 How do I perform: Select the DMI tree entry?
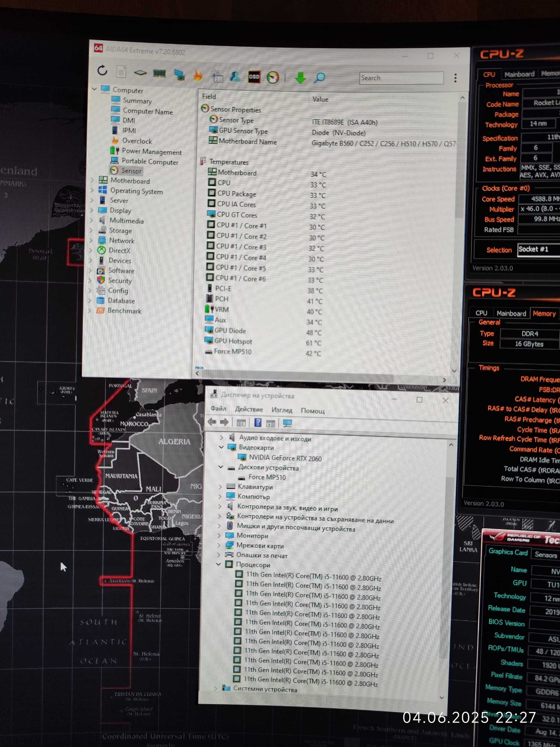[129, 120]
